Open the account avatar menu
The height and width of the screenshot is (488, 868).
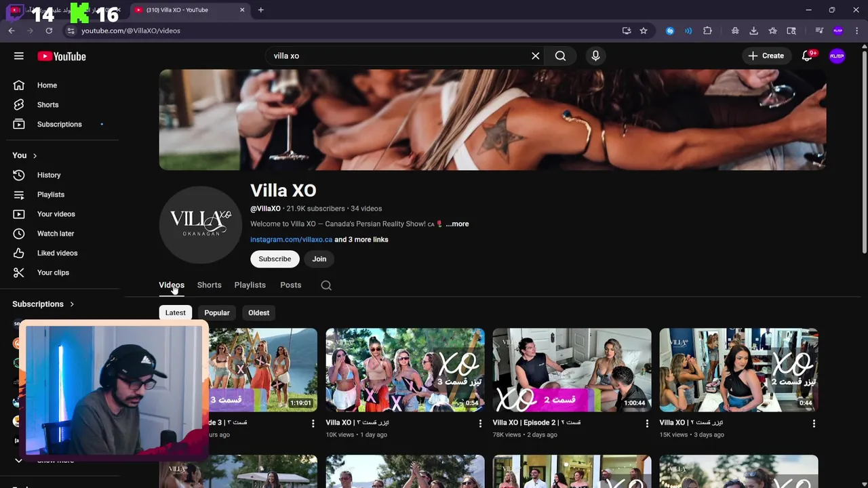[x=837, y=56]
